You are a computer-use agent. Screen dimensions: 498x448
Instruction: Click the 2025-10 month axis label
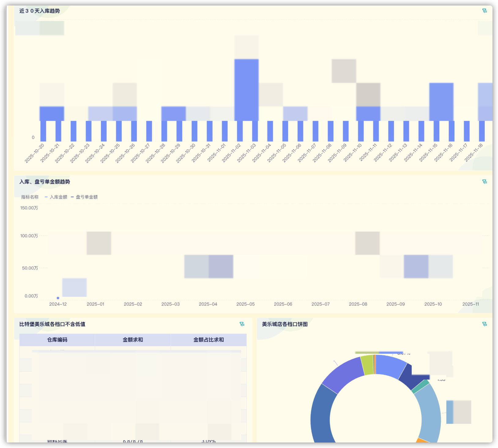pos(433,304)
